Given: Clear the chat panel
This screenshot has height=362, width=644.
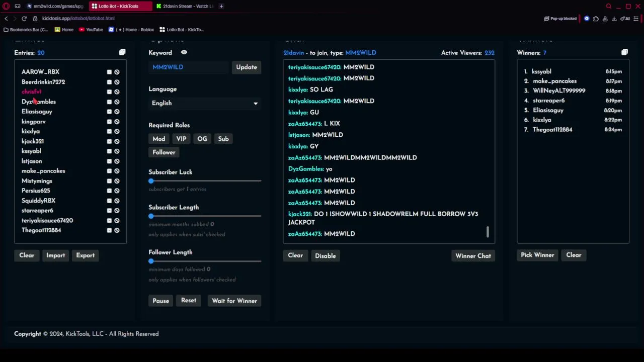Looking at the screenshot, I should click(x=295, y=256).
